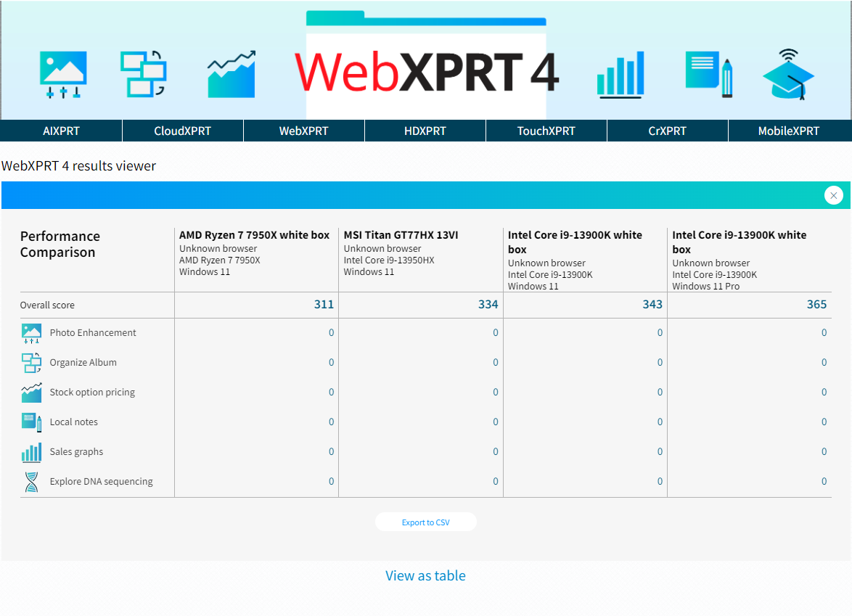The width and height of the screenshot is (852, 616).
Task: Click the WebXPRT 4 logo
Action: coord(425,69)
